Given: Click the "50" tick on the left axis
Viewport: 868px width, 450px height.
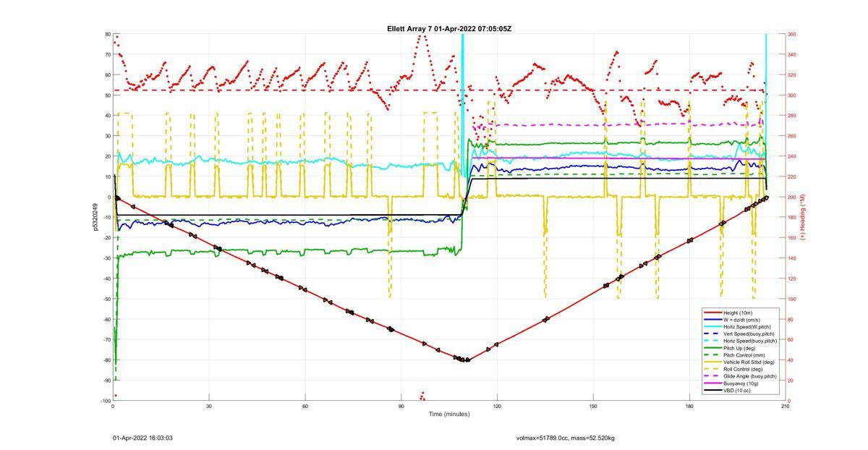Looking at the screenshot, I should point(108,95).
